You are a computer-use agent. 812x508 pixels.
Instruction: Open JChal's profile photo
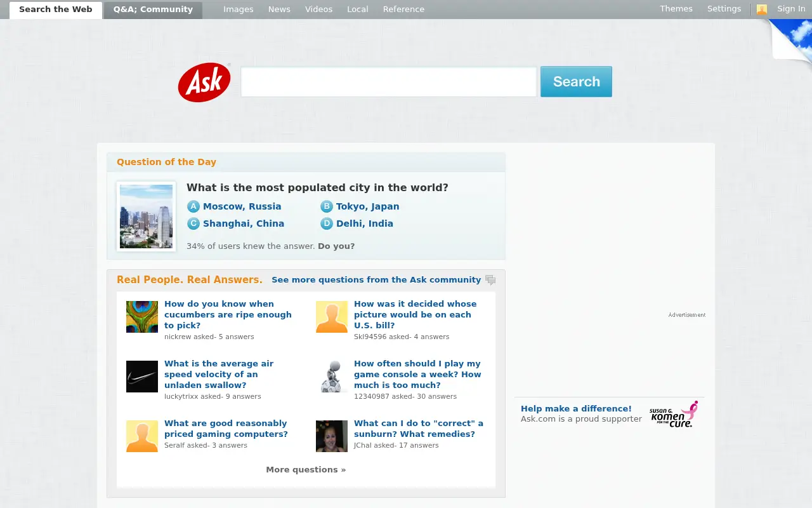(332, 436)
